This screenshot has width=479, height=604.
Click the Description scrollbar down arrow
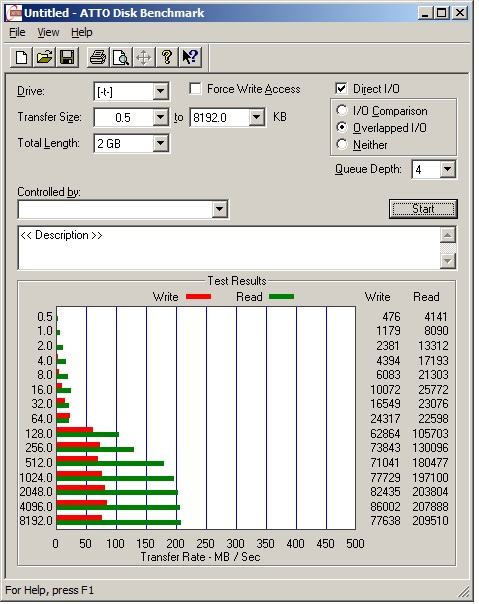447,261
